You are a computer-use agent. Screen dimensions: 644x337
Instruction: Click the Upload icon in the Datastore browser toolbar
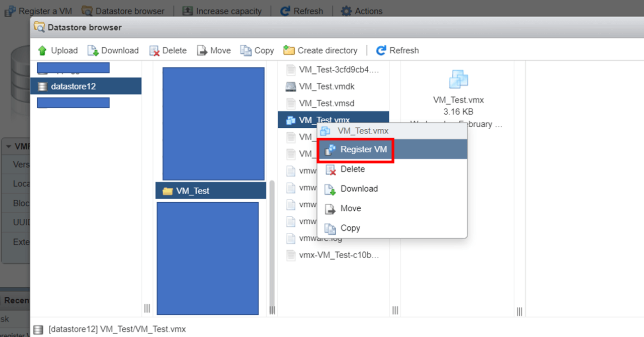point(43,50)
